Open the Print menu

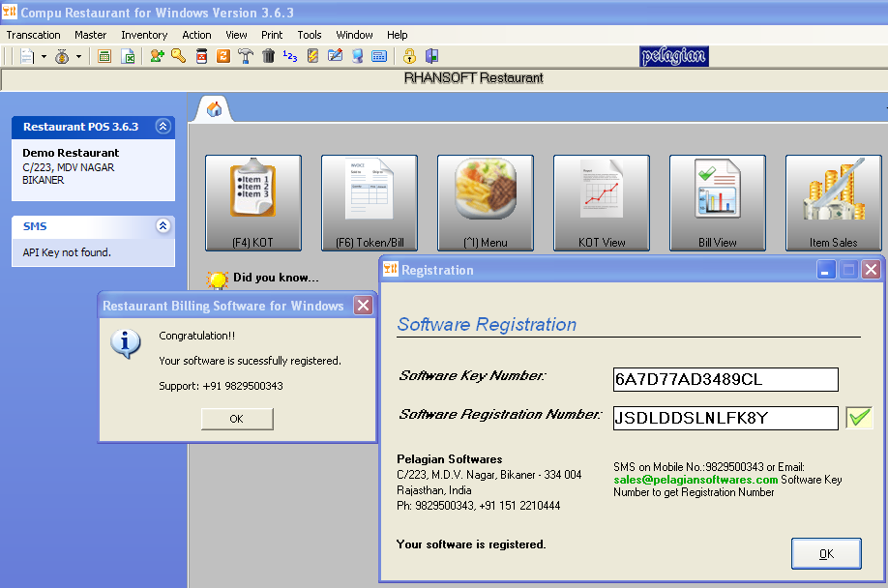272,35
